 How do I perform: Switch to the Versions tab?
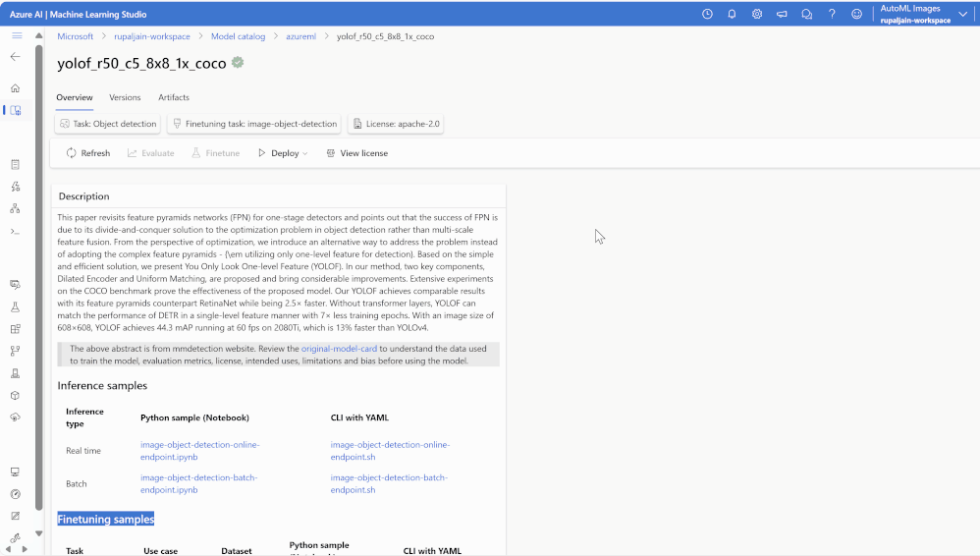(125, 97)
